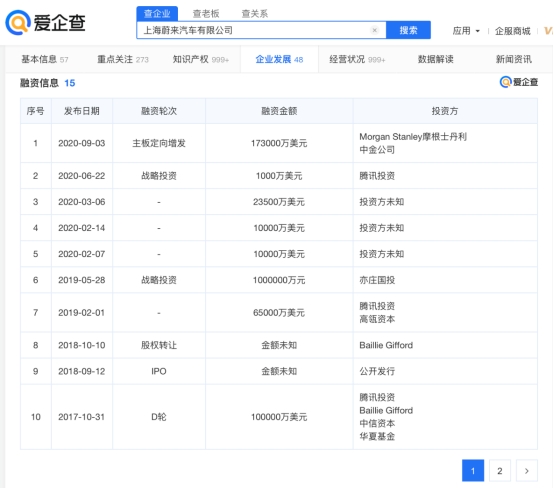Screen dimensions: 554x489
Task: Click the amount 1000000万元
Action: (x=279, y=280)
